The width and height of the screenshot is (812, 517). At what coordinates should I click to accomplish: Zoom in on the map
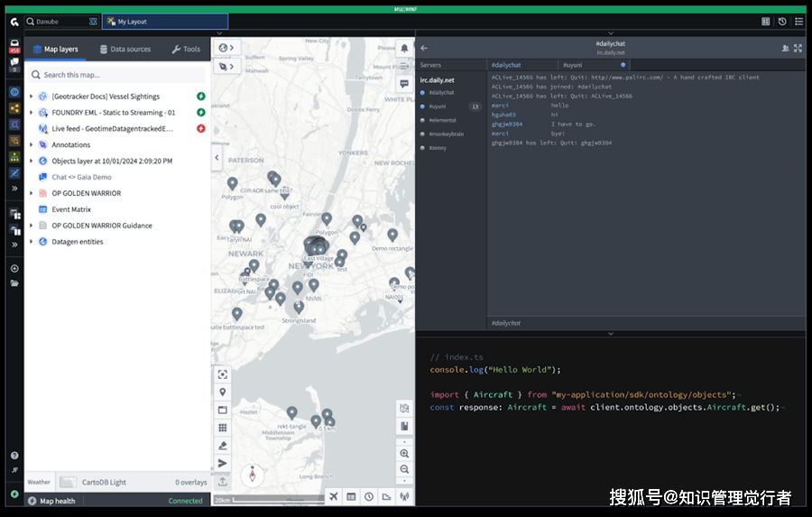[404, 454]
